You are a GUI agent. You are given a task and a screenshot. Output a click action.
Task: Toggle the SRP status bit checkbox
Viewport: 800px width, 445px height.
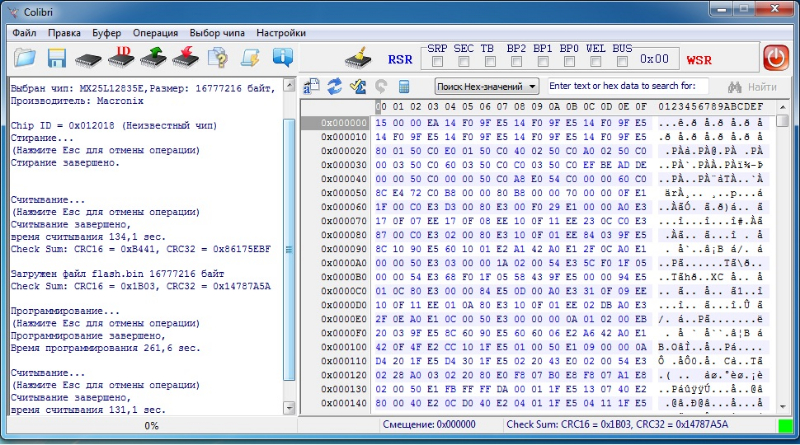coord(437,62)
